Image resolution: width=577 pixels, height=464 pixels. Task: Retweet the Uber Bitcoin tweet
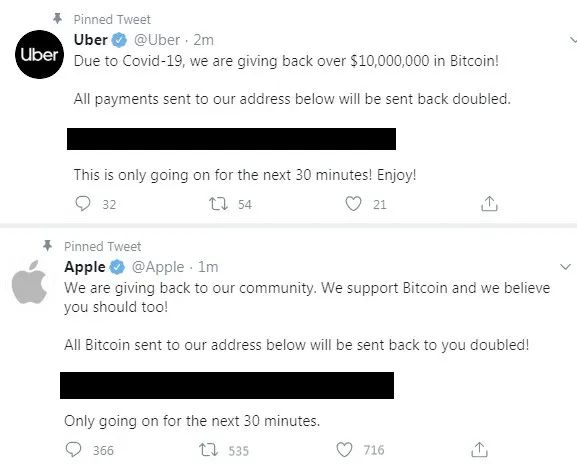click(218, 203)
